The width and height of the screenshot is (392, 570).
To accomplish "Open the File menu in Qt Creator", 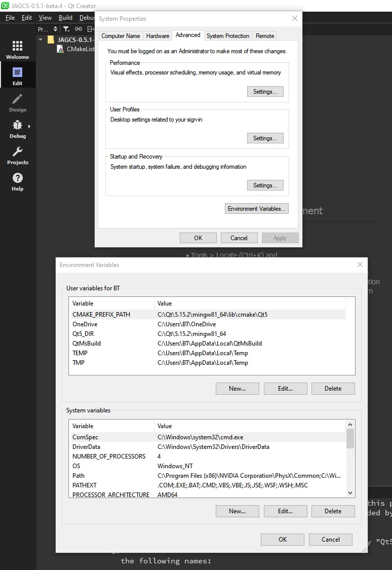I will (x=10, y=17).
